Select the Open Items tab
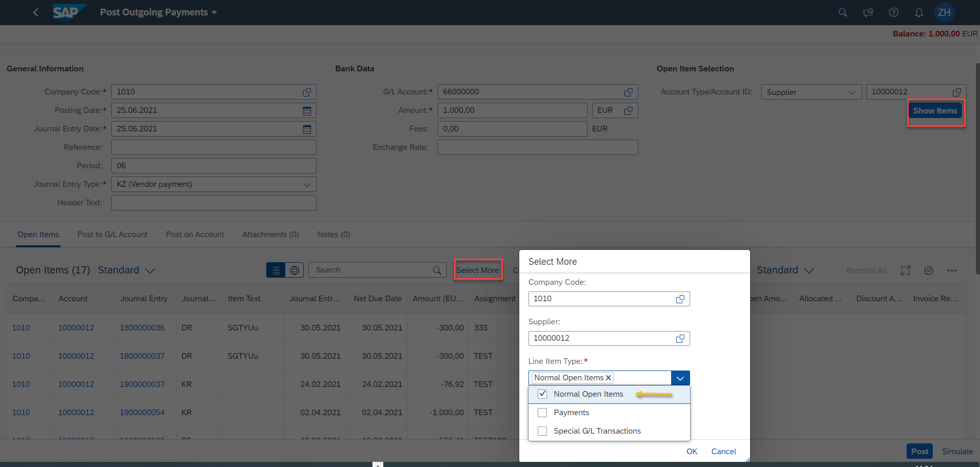This screenshot has width=980, height=467. point(38,235)
